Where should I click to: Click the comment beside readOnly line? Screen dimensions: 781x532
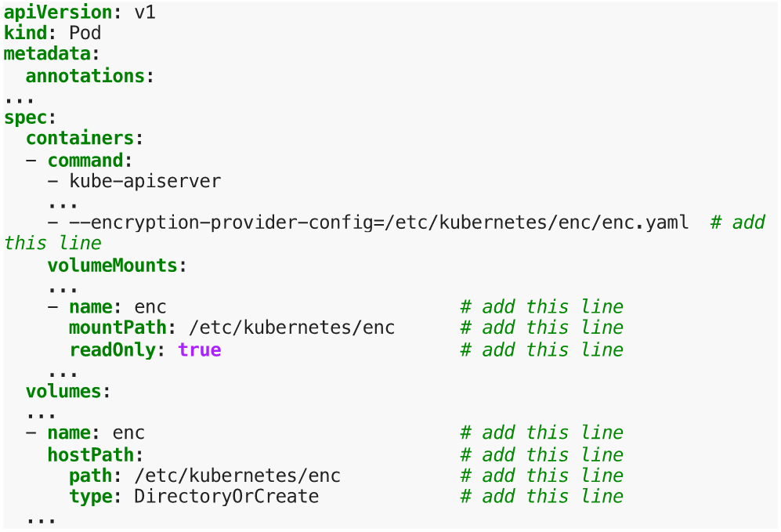[x=541, y=349]
